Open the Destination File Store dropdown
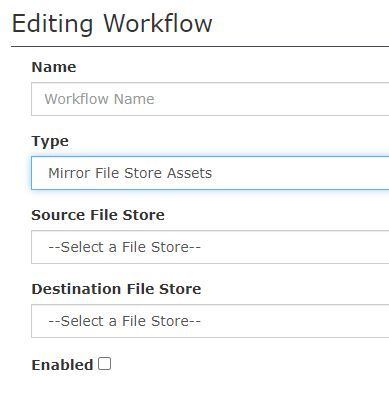Screen dimensions: 389x408 tap(210, 321)
